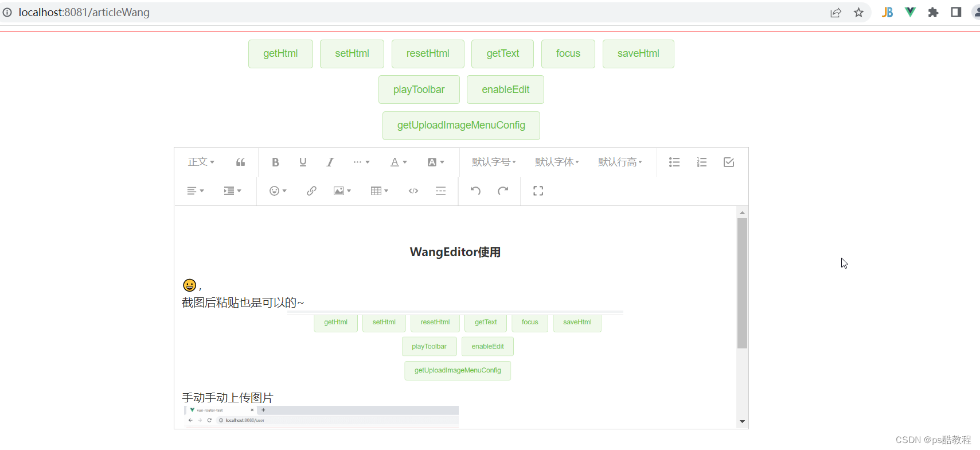This screenshot has height=450, width=980.
Task: Open the indent options dropdown
Action: pyautogui.click(x=232, y=191)
